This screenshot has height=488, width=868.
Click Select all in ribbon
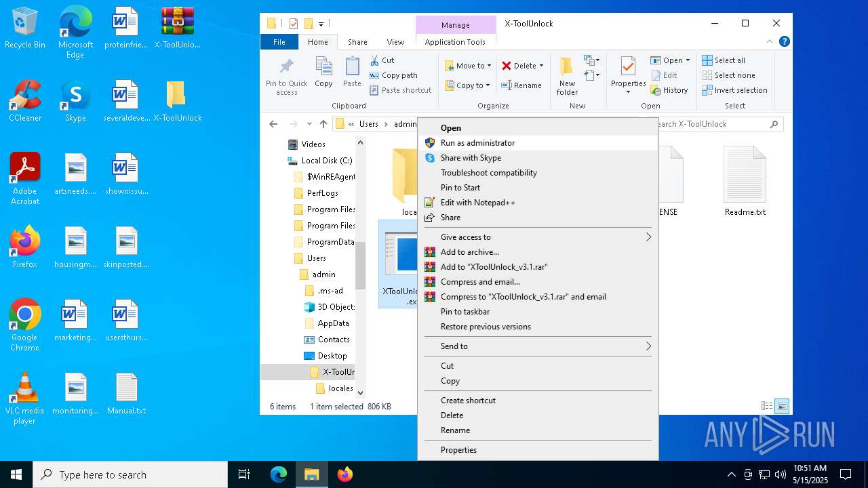pyautogui.click(x=724, y=60)
